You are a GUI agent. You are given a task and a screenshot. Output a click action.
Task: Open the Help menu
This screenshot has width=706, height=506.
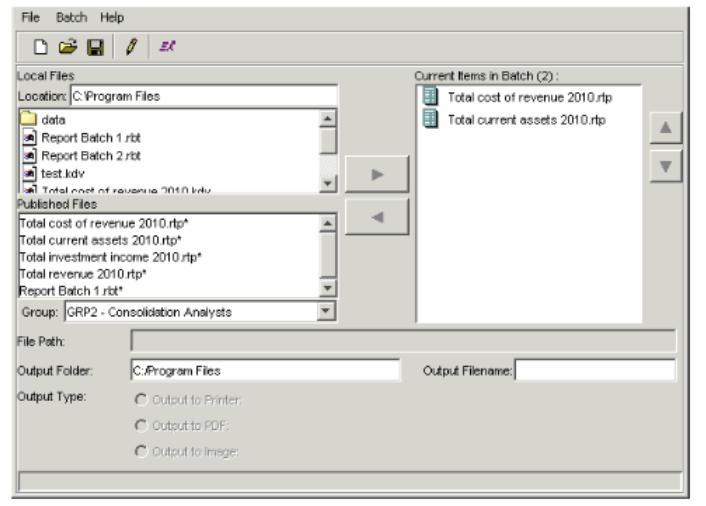click(x=111, y=17)
